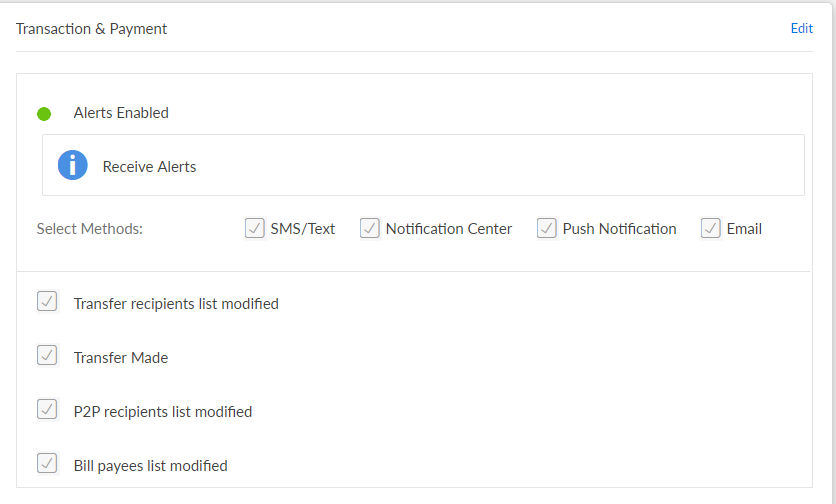
Task: Click the Bill payees list modified text
Action: pos(151,465)
